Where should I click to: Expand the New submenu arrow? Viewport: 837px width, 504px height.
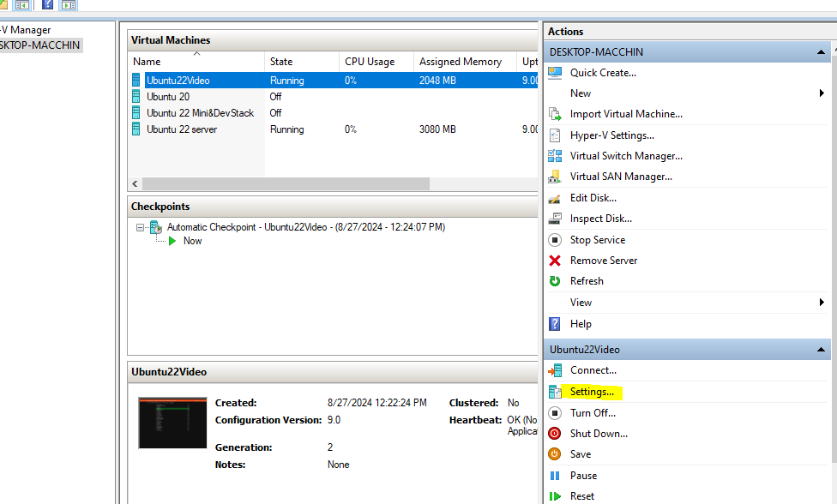[822, 93]
